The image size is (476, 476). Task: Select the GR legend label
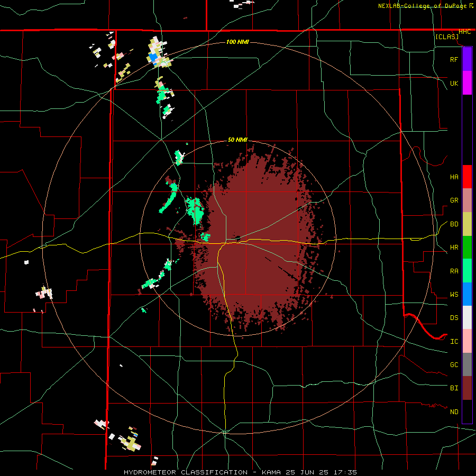click(x=454, y=200)
